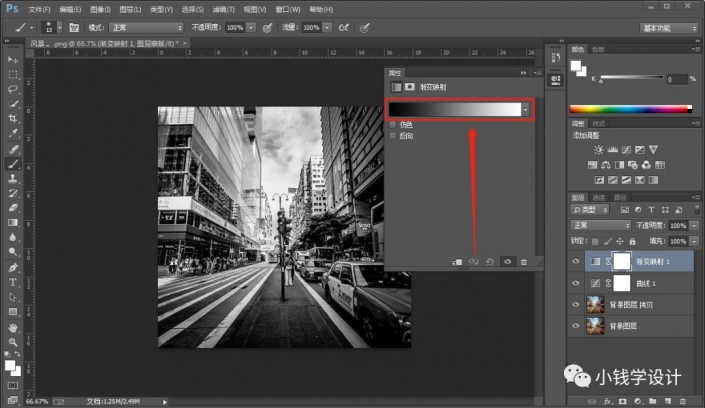Click the trash icon in Properties panel
This screenshot has height=408, width=705.
tap(524, 262)
